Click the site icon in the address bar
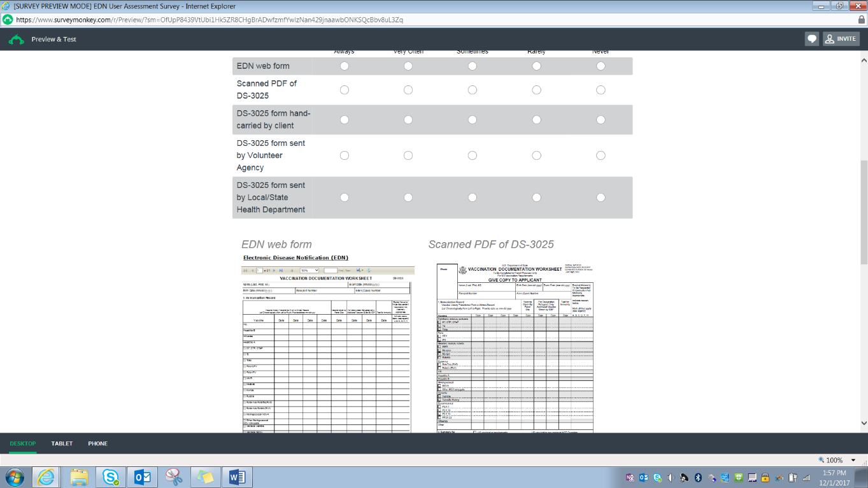The width and height of the screenshot is (868, 488). 8,20
